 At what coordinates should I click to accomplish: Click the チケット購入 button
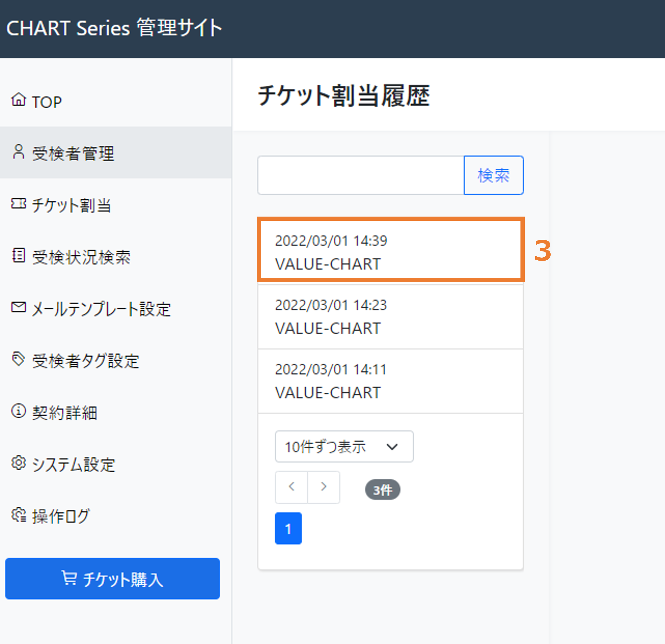pos(112,579)
